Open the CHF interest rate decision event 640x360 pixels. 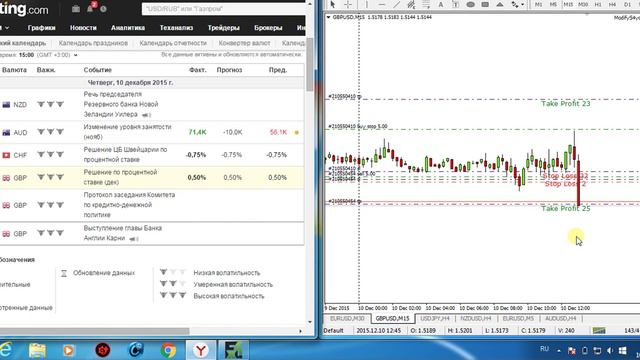pyautogui.click(x=125, y=154)
